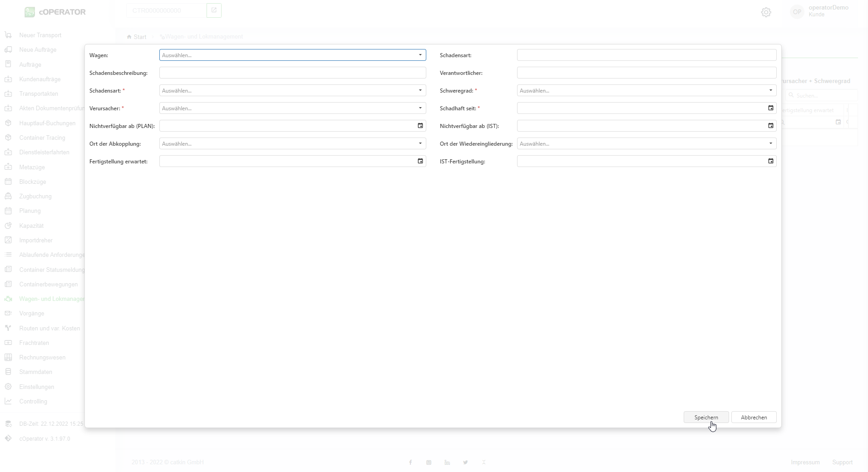Focus the Verantwortlicher input field
Image resolution: width=868 pixels, height=472 pixels.
[646, 73]
